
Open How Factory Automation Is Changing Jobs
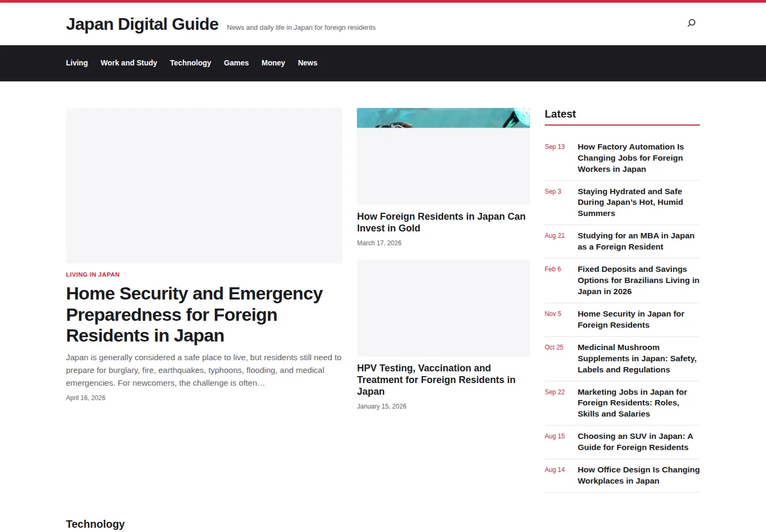click(x=631, y=158)
